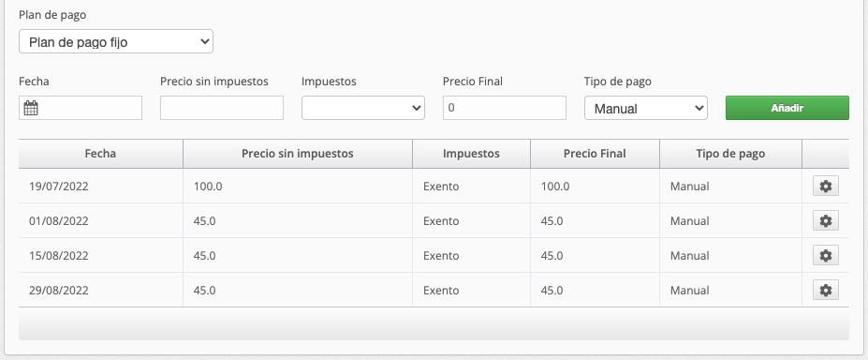Select the 100.0 Precio Final cell
This screenshot has width=868, height=360.
tap(555, 187)
